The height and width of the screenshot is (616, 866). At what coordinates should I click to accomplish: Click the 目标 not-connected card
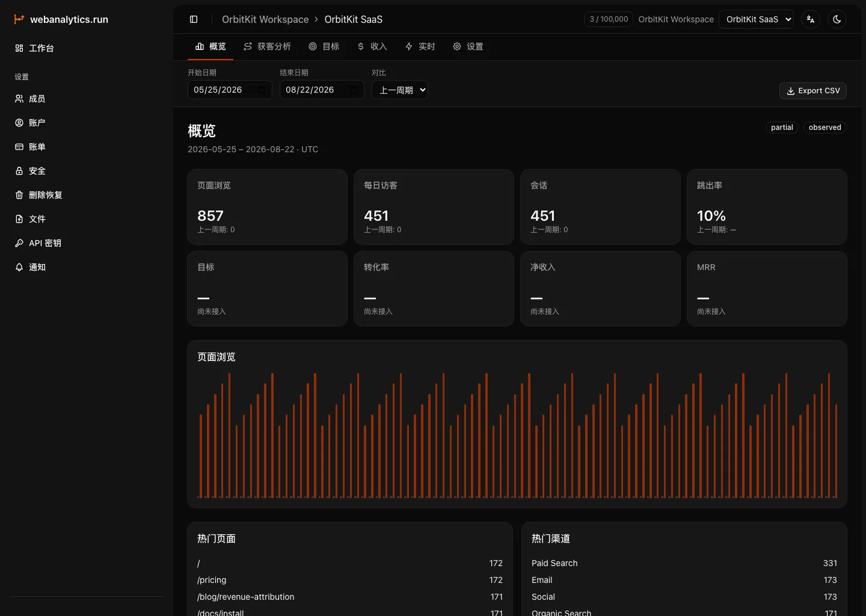[x=268, y=289]
